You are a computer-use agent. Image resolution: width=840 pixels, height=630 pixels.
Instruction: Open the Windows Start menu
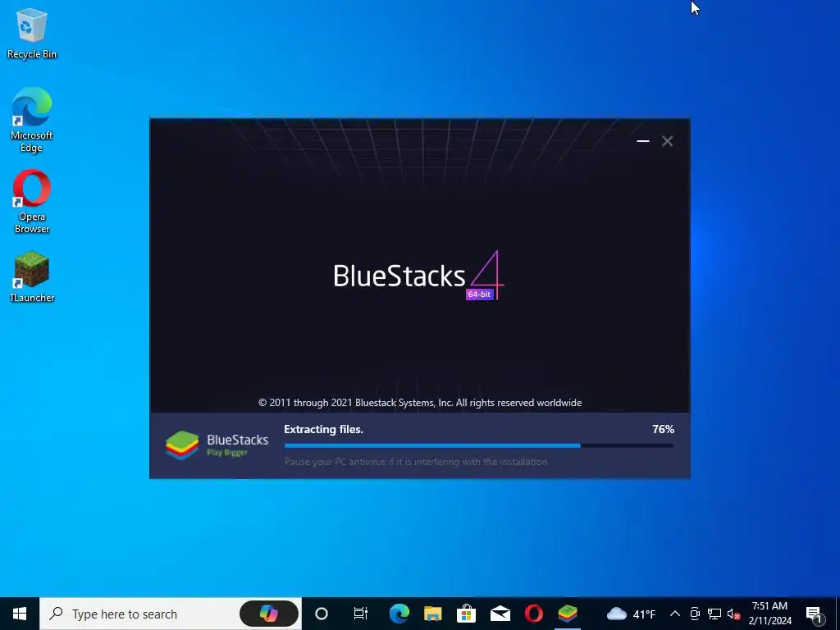pos(20,614)
